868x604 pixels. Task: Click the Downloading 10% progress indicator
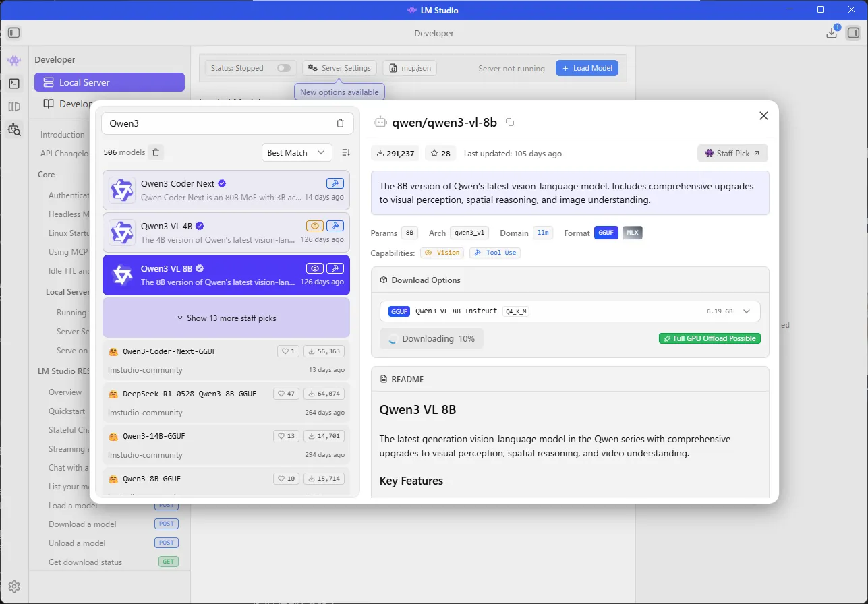click(432, 338)
